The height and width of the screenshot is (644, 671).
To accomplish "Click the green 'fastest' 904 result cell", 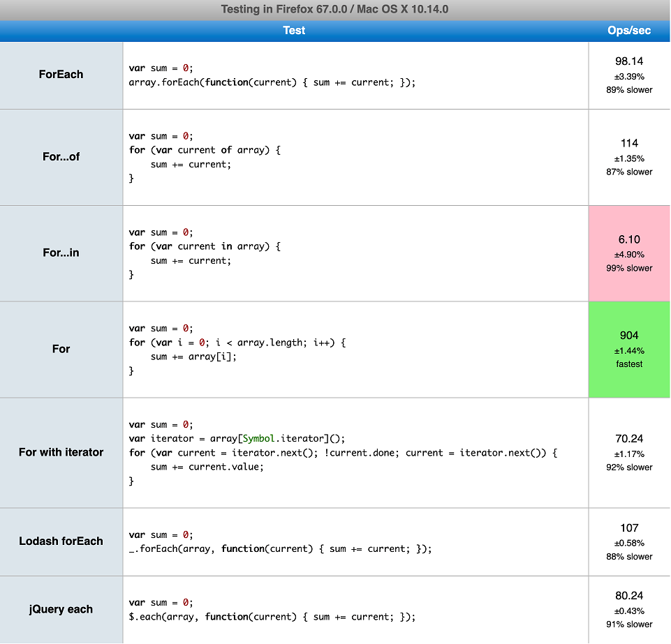I will coord(629,349).
